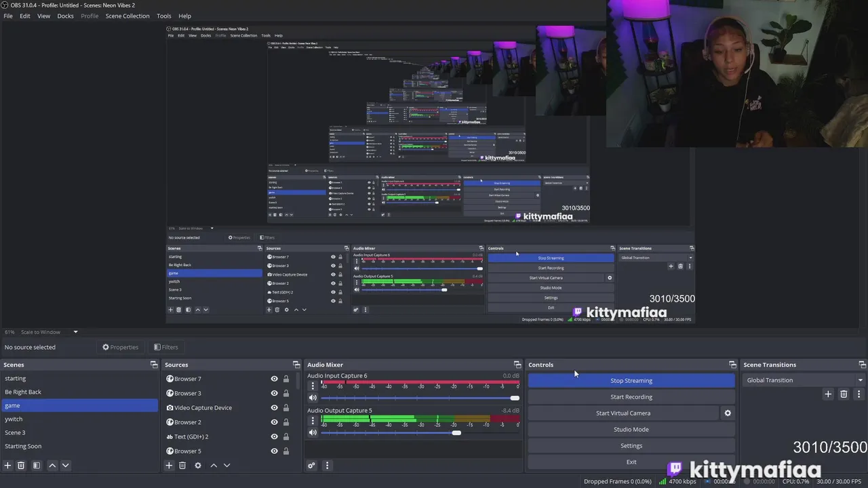Float the Sources dock panel
Image resolution: width=868 pixels, height=488 pixels.
tap(296, 365)
